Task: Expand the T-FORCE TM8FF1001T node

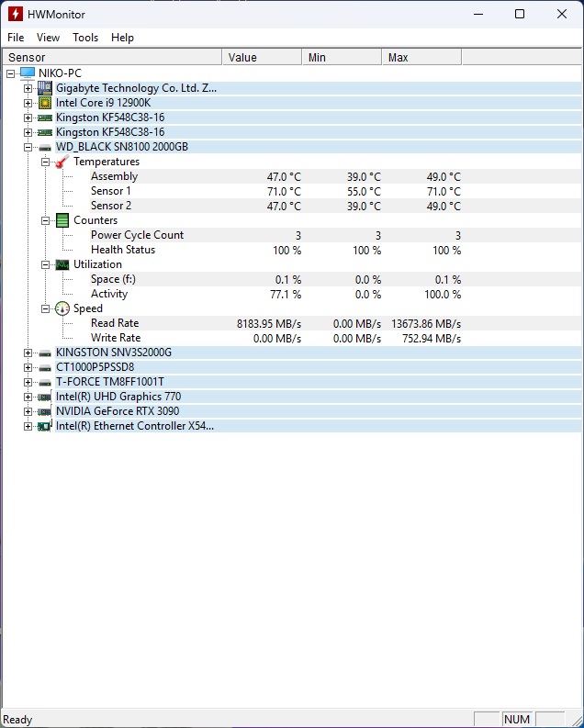Action: coord(28,383)
